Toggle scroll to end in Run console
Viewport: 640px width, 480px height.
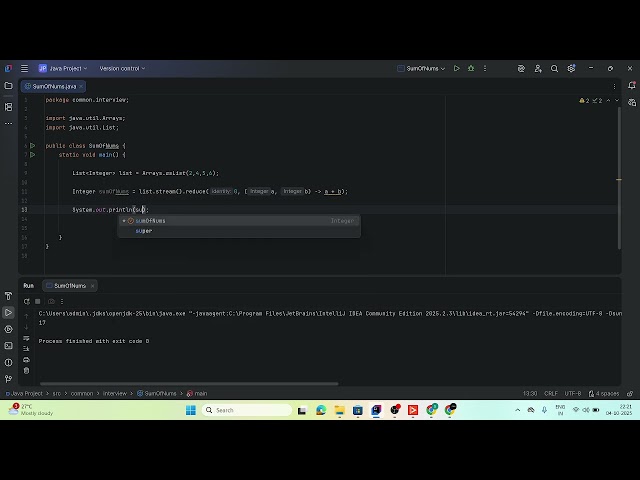pyautogui.click(x=26, y=349)
